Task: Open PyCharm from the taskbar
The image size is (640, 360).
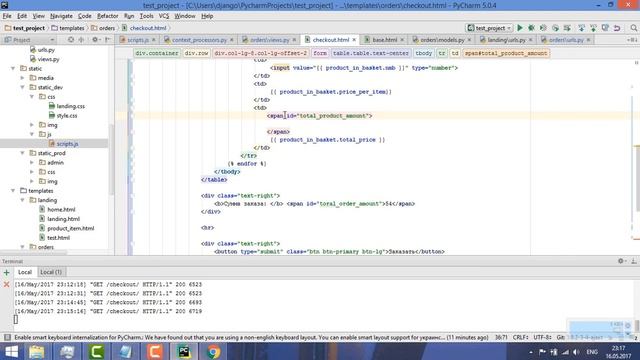Action: (x=184, y=351)
